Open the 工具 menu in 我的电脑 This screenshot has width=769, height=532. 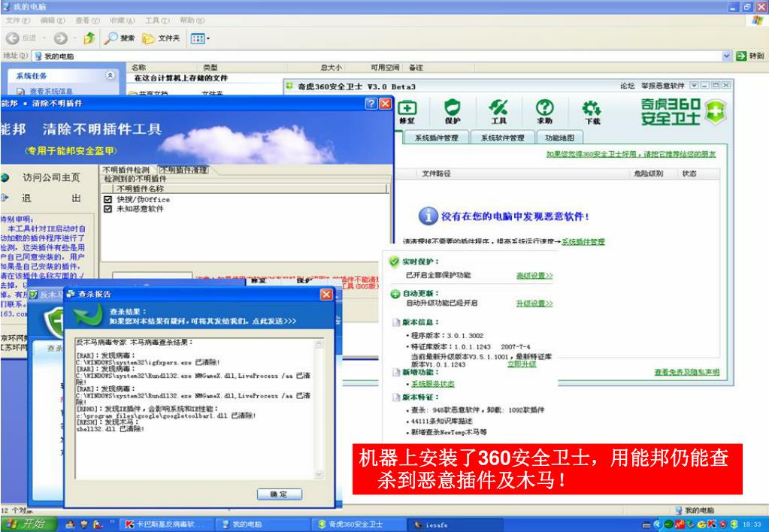pos(157,20)
